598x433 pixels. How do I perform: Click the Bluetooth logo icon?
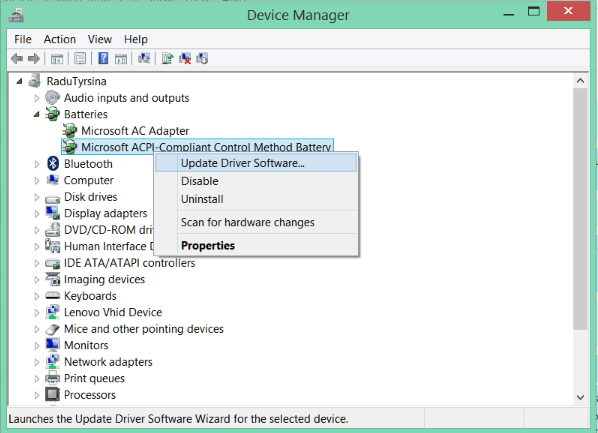point(53,163)
